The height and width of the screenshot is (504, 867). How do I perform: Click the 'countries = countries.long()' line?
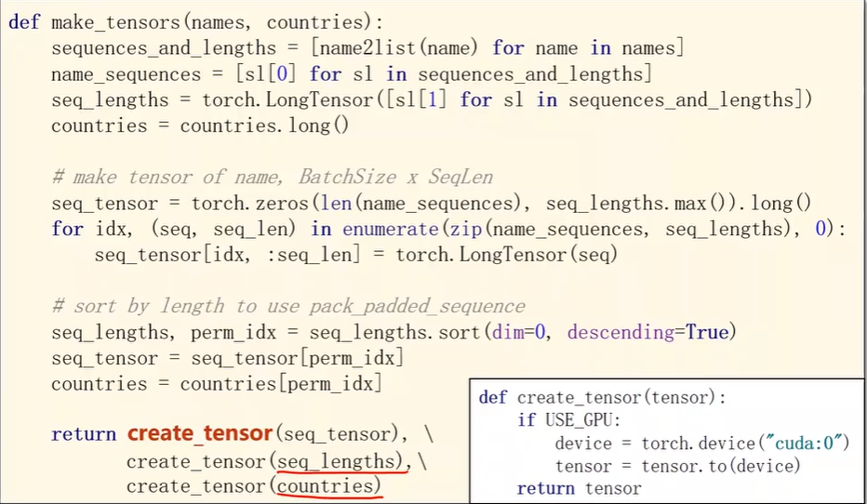click(200, 126)
